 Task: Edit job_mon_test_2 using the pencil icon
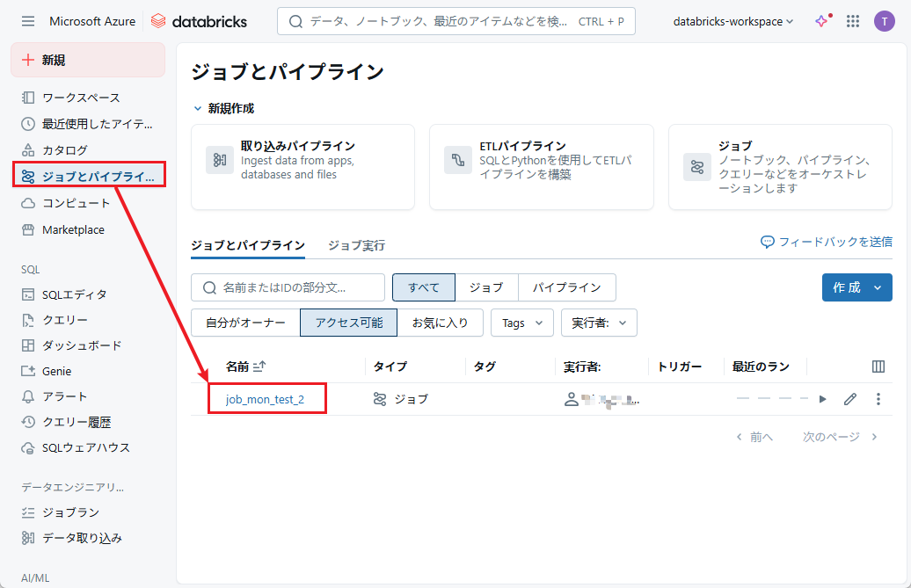pyautogui.click(x=849, y=399)
